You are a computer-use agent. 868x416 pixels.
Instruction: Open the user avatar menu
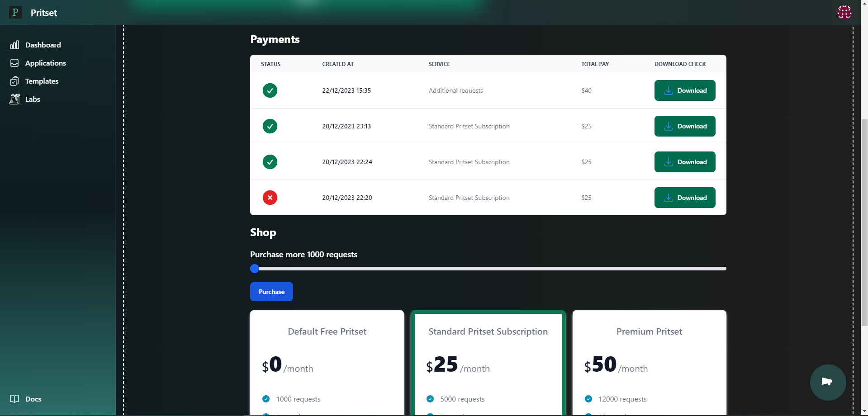tap(844, 12)
